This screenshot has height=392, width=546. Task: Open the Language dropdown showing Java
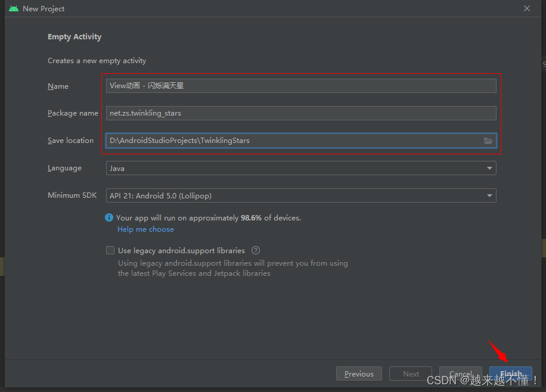tap(301, 168)
